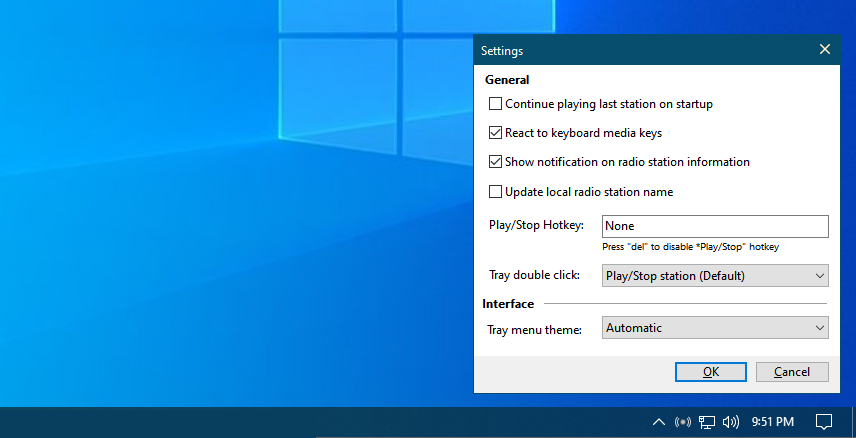This screenshot has height=438, width=856.
Task: Confirm settings with OK button
Action: [x=711, y=372]
